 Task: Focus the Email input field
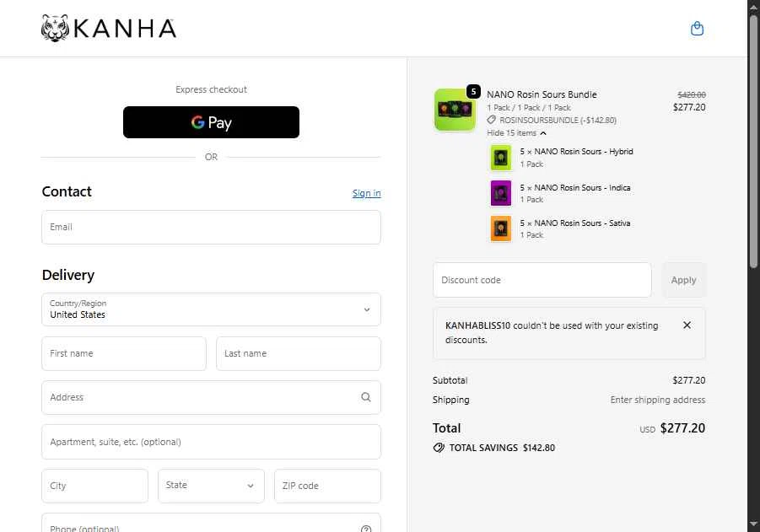[211, 228]
